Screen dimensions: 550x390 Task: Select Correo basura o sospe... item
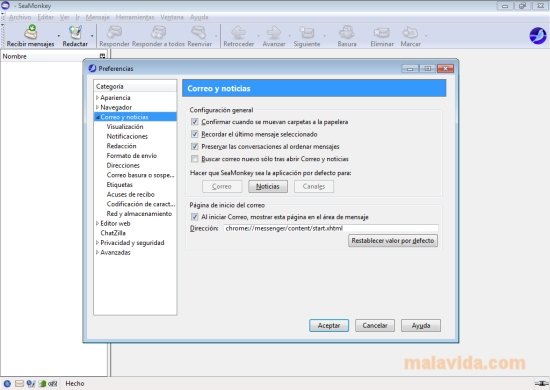click(140, 175)
